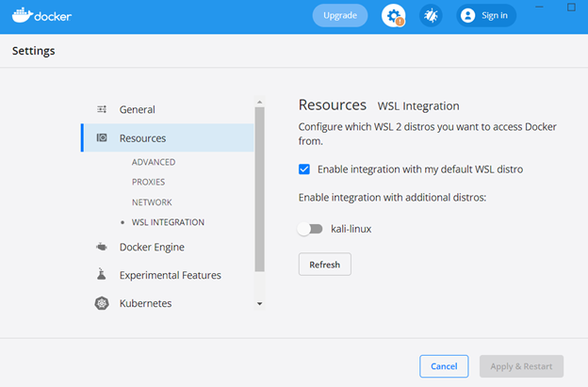Click the Docker Engine whale icon

point(102,247)
